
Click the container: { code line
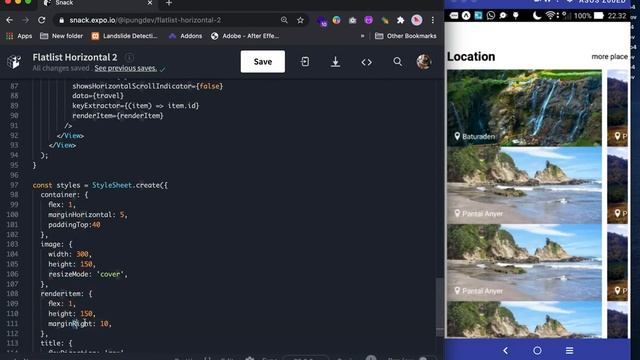[64, 195]
